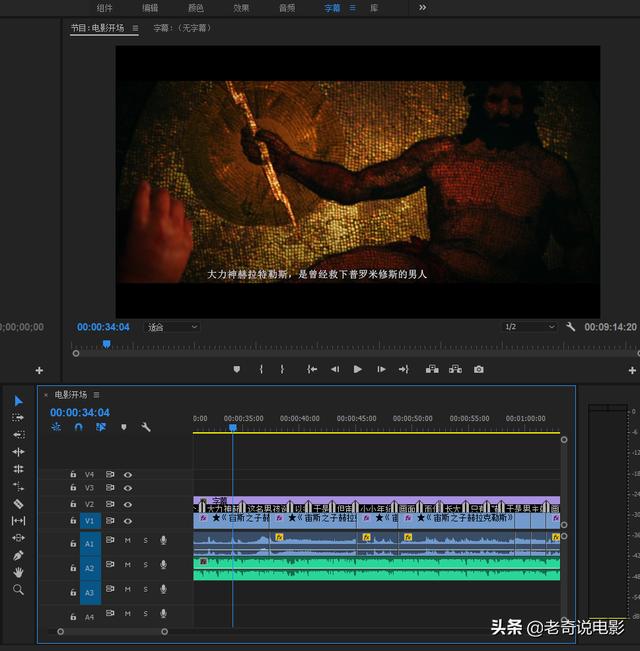Image resolution: width=640 pixels, height=651 pixels.
Task: Select the Hand tool
Action: 18,573
